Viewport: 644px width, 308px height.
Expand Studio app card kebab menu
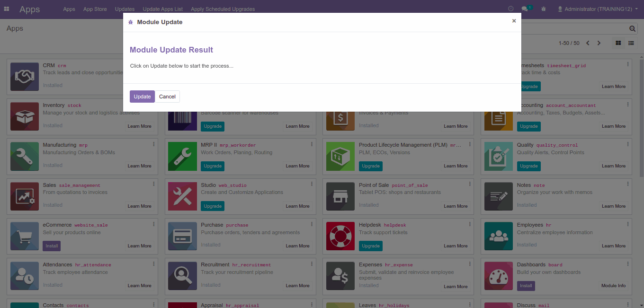[x=312, y=184]
